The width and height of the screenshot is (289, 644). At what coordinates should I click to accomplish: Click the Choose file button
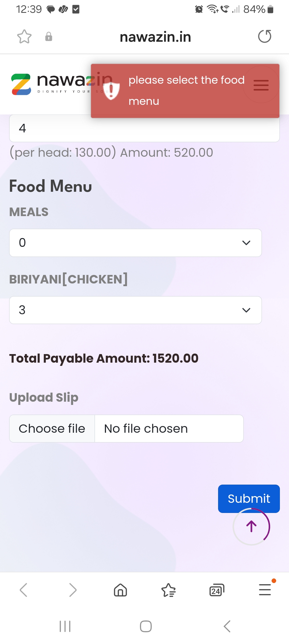pos(52,429)
